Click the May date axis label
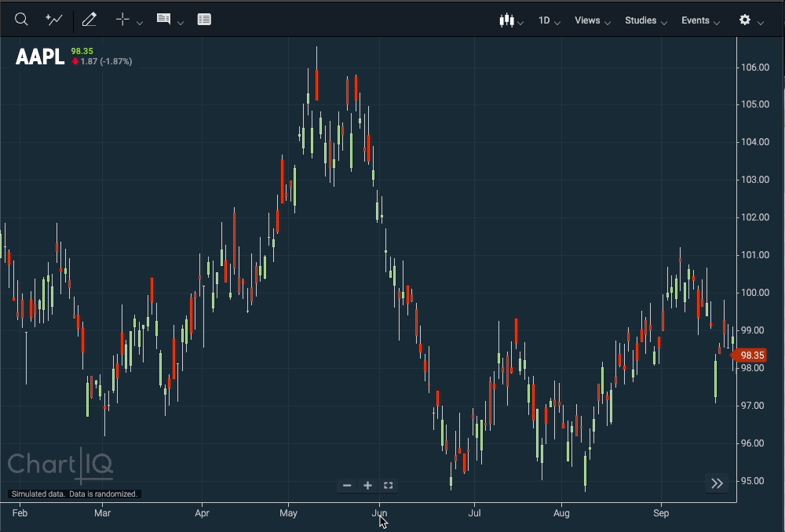The width and height of the screenshot is (785, 532). (288, 513)
